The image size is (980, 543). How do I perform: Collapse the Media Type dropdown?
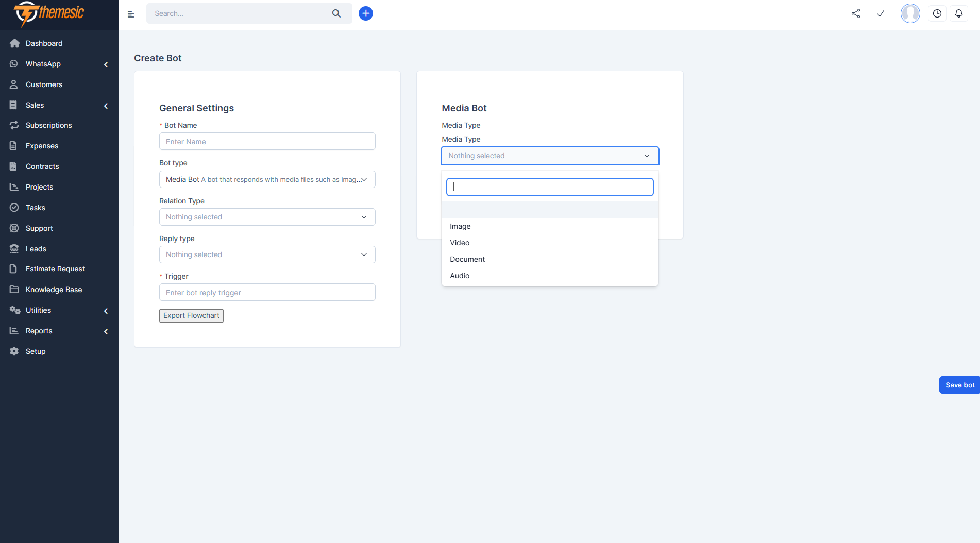(x=550, y=156)
